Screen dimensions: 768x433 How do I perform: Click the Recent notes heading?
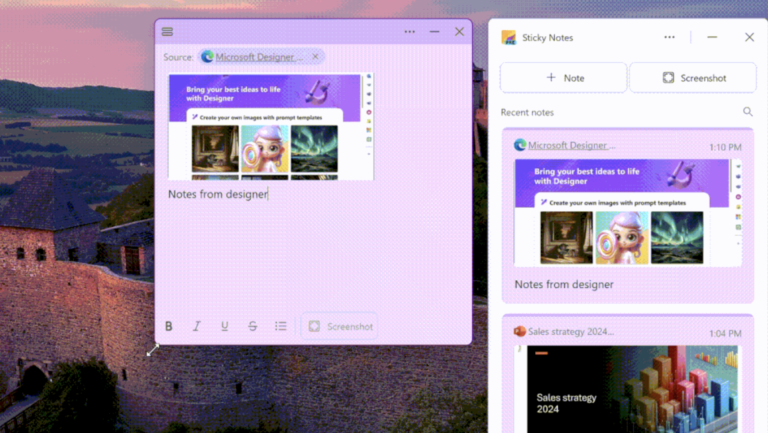[527, 113]
